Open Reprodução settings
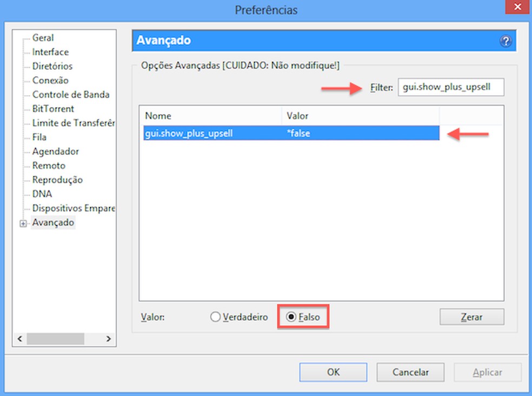This screenshot has width=532, height=396. [57, 180]
